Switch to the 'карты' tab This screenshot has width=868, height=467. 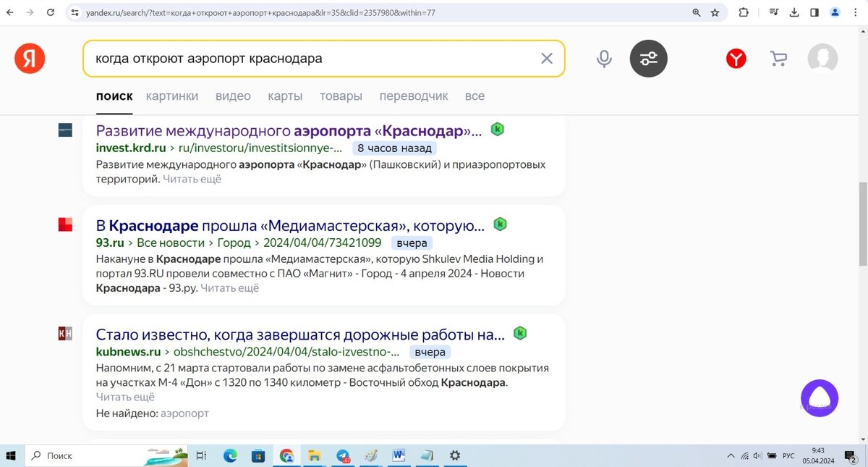point(285,96)
